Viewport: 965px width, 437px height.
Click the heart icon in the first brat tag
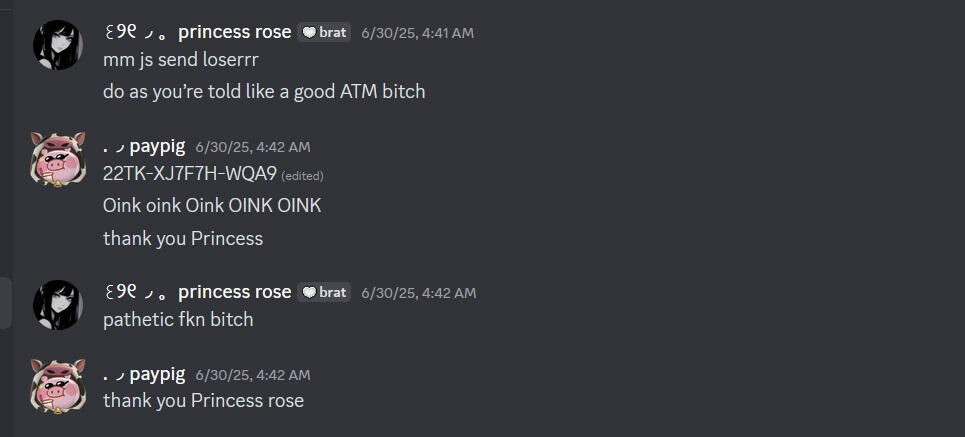point(309,33)
